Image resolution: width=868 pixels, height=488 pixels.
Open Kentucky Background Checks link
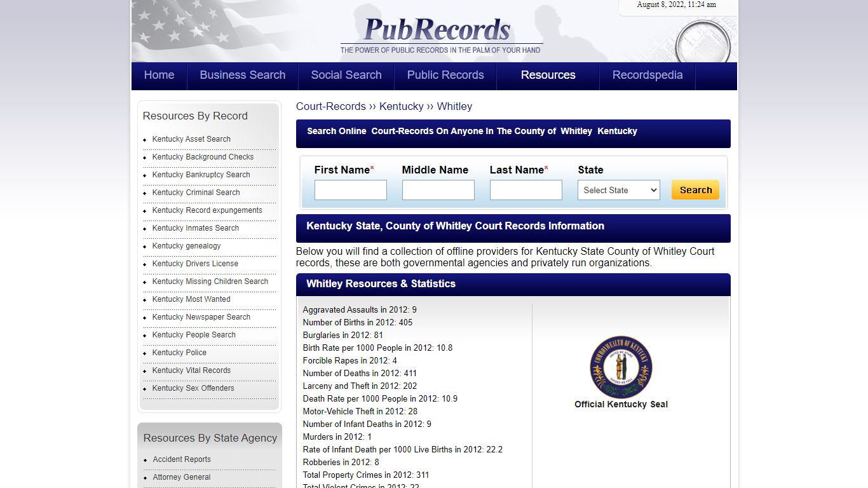(203, 157)
